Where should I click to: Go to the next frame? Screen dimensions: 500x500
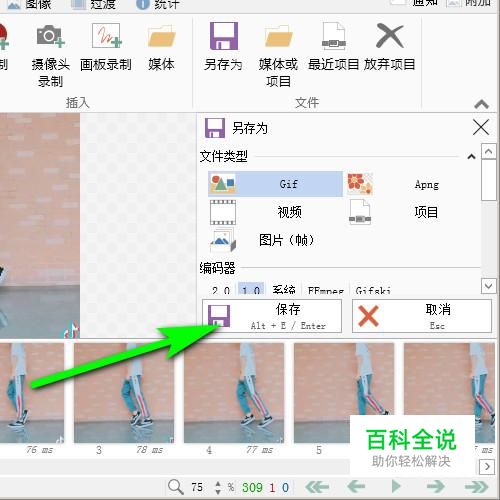click(x=435, y=487)
